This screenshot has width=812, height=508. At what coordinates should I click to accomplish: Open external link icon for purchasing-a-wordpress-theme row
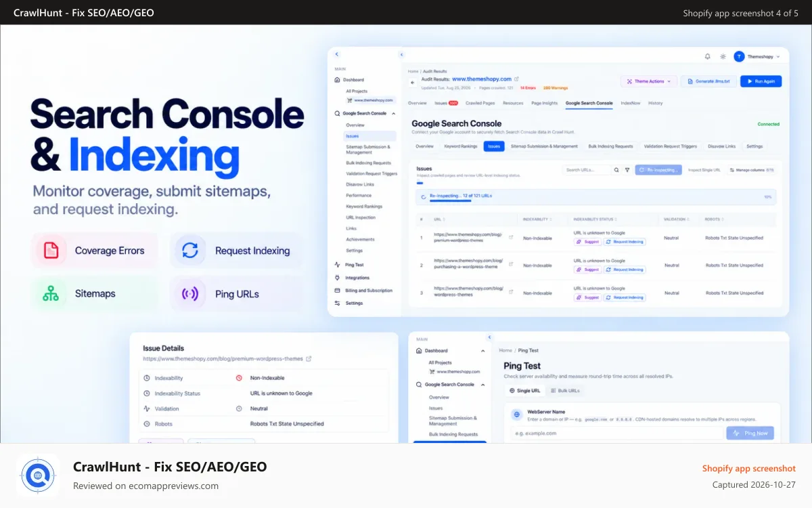click(511, 265)
